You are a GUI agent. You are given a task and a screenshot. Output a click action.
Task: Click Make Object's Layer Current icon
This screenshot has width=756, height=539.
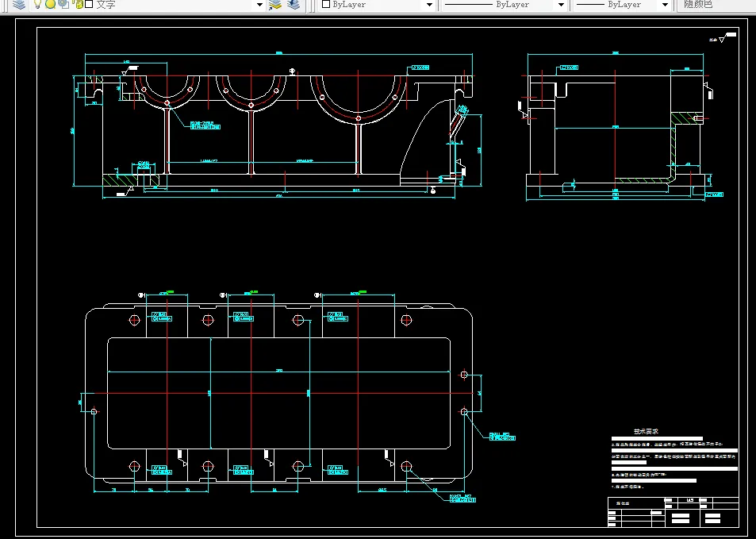(274, 4)
